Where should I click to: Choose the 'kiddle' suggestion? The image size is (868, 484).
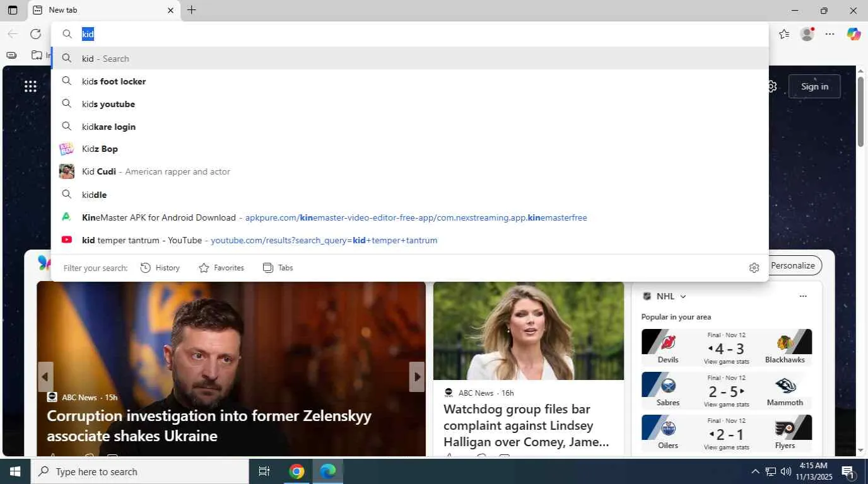pyautogui.click(x=410, y=195)
